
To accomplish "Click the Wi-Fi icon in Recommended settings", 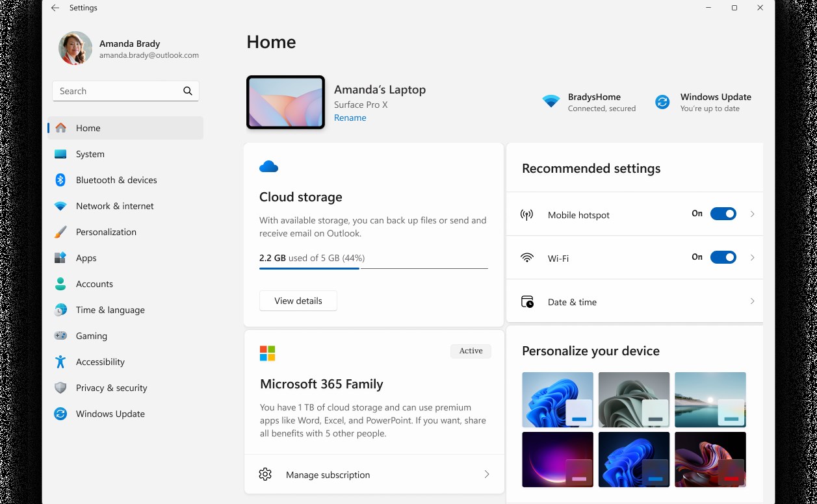I will pos(527,258).
